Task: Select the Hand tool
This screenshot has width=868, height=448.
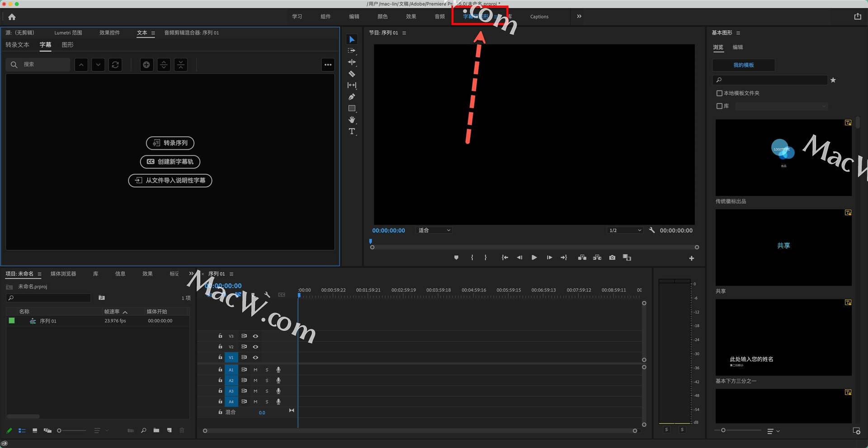Action: [352, 120]
